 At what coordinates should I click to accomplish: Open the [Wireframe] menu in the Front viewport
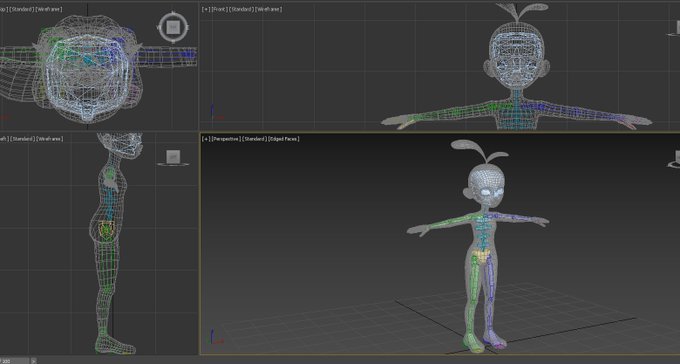(x=268, y=9)
